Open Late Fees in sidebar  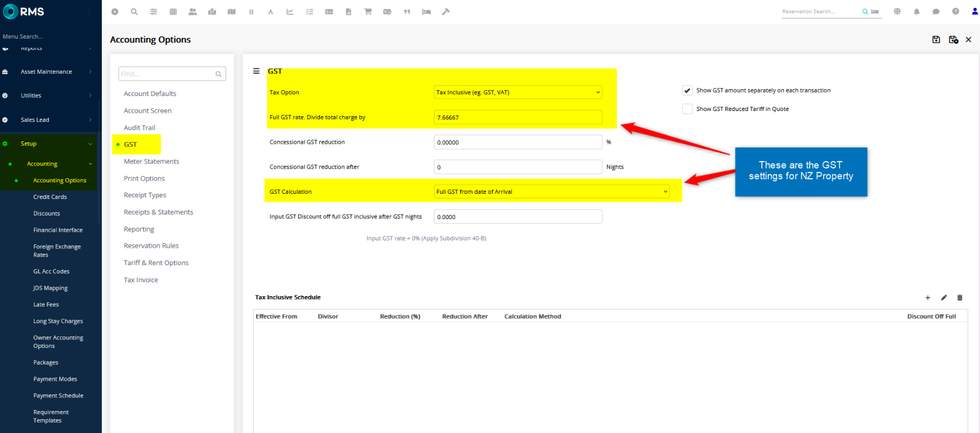coord(46,305)
